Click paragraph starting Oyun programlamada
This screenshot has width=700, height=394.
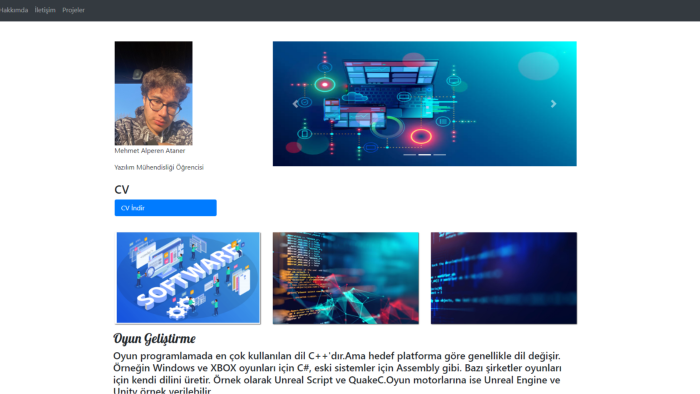pyautogui.click(x=338, y=373)
